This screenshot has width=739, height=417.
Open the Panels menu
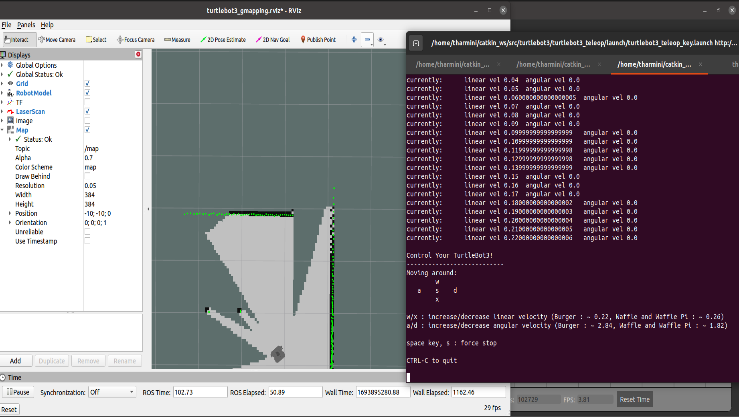click(24, 23)
